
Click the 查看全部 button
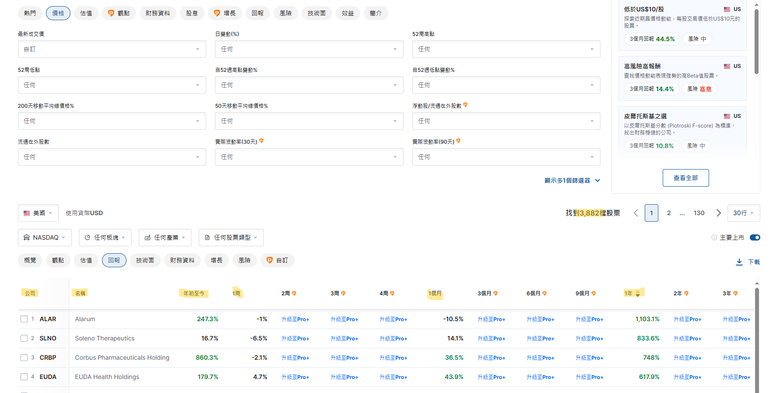685,178
